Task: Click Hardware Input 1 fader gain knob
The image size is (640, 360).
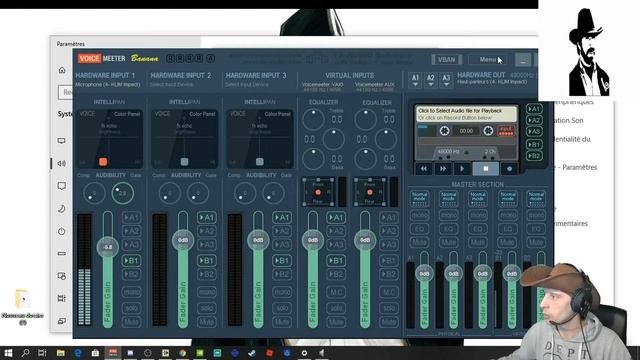Action: coord(108,247)
